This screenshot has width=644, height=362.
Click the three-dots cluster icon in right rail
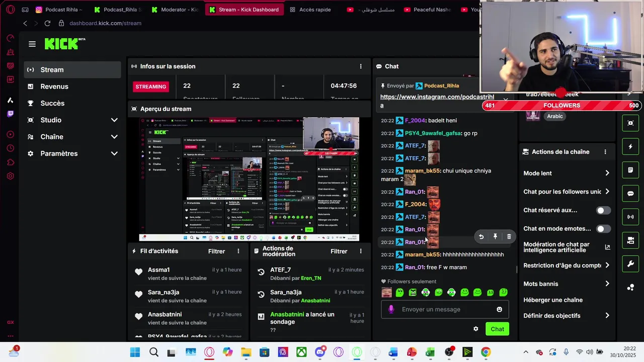pos(630,288)
